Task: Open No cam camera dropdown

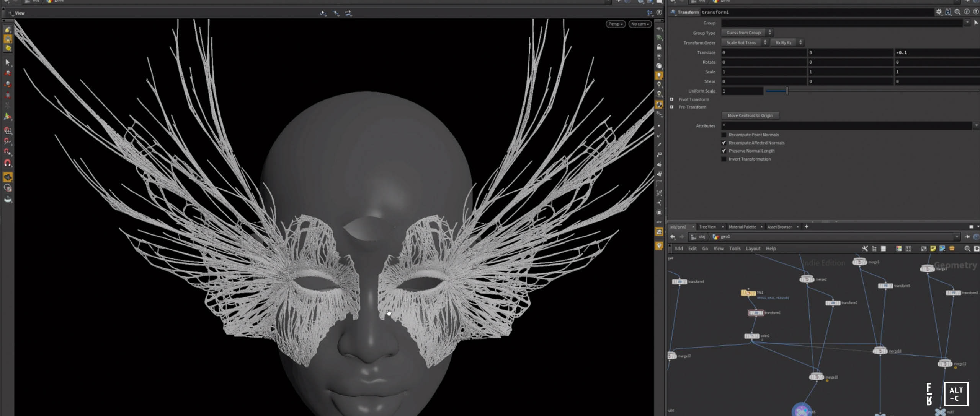Action: (x=640, y=24)
